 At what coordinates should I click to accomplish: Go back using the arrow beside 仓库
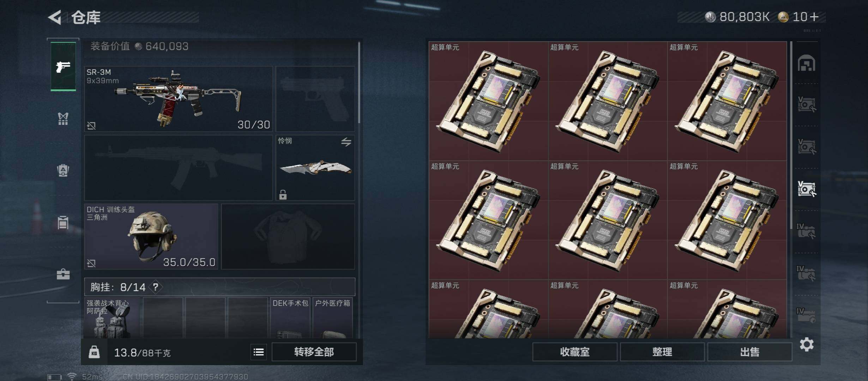[55, 17]
